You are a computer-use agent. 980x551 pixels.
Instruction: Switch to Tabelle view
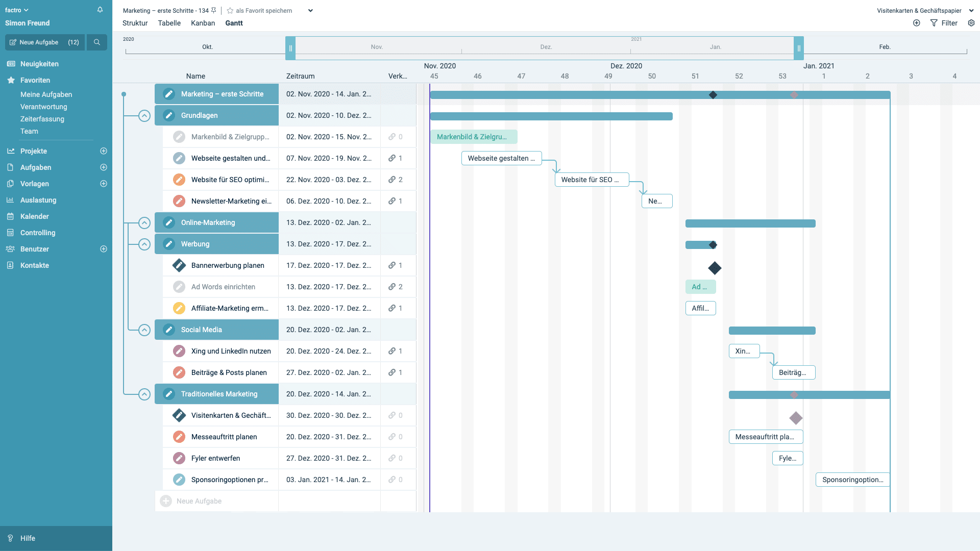pos(169,23)
